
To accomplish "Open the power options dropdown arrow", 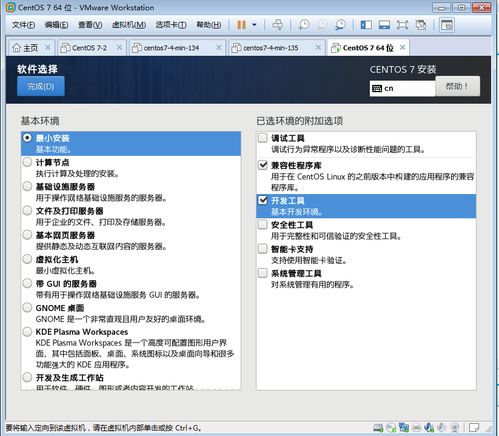I will coord(254,25).
